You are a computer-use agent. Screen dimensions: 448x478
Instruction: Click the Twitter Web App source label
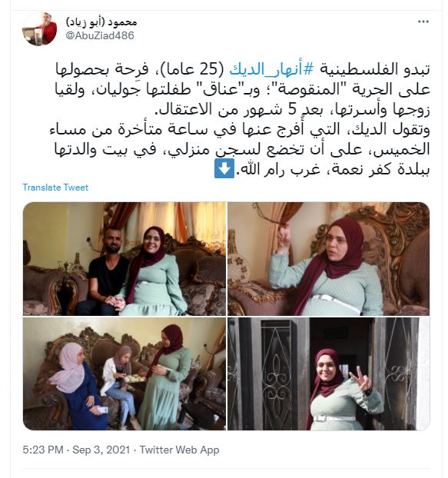click(179, 450)
